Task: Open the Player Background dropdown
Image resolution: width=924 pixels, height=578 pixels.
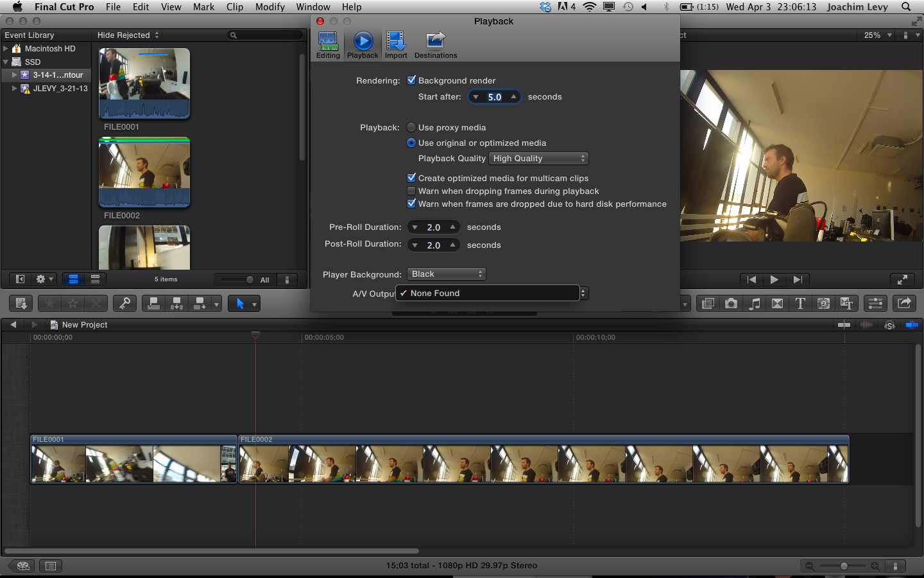Action: (x=446, y=274)
